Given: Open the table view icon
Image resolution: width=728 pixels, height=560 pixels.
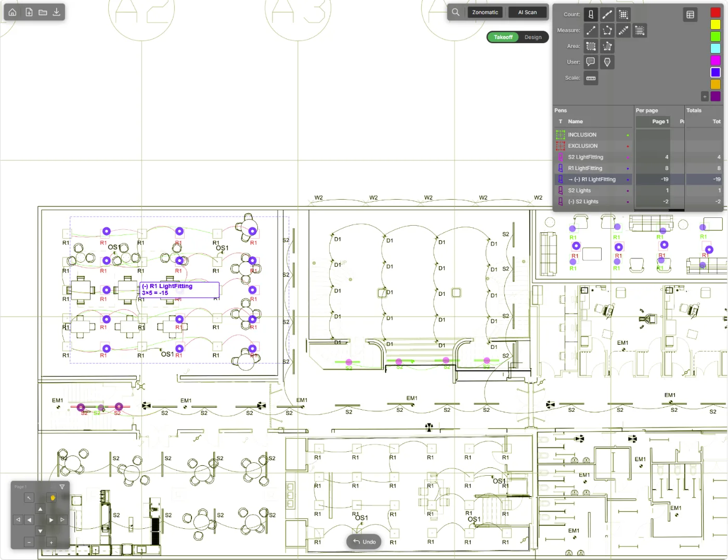Looking at the screenshot, I should [x=690, y=15].
